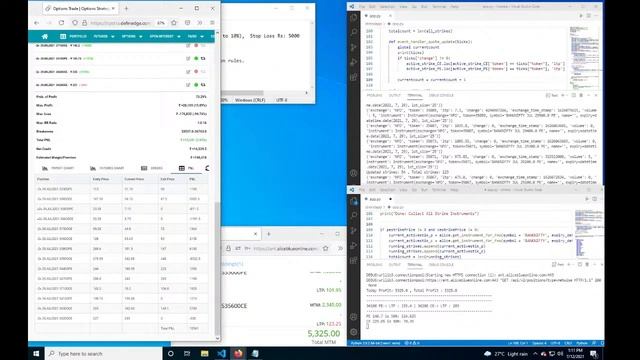The image size is (640, 360).
Task: Bookmark the aliceblueonline page in the lower browser
Action: coord(325,248)
